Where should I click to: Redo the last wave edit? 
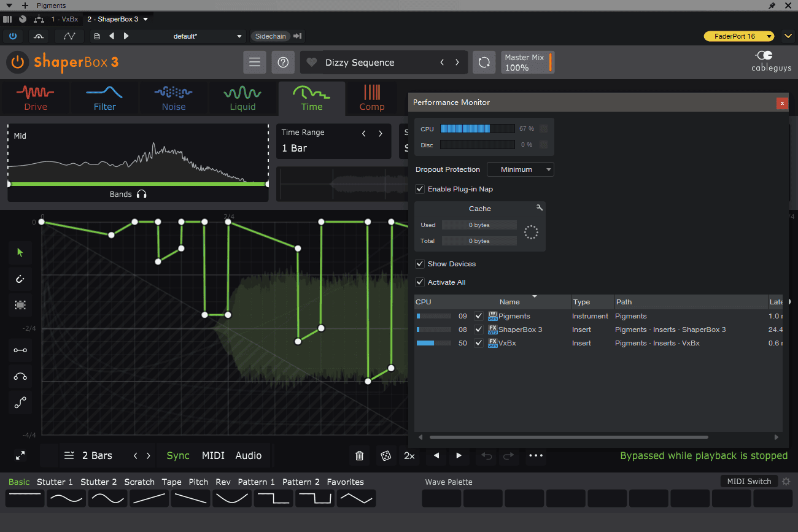(x=509, y=455)
